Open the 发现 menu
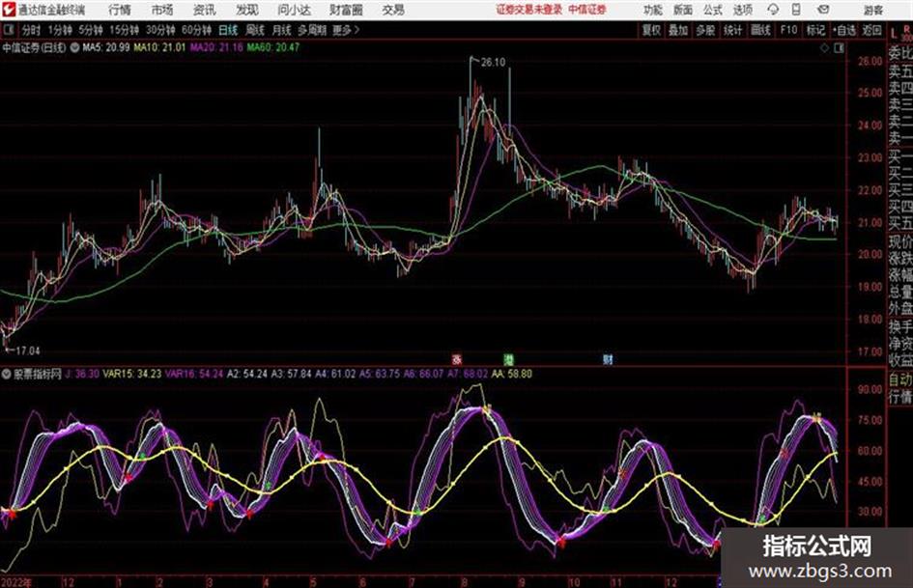 click(x=247, y=10)
